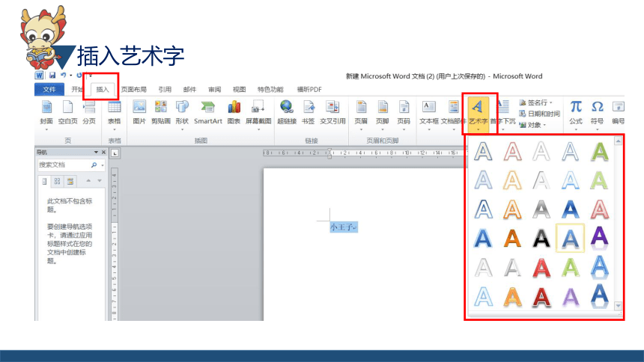Open the search options dropdown in navigation pane
This screenshot has height=362, width=644.
click(x=103, y=165)
